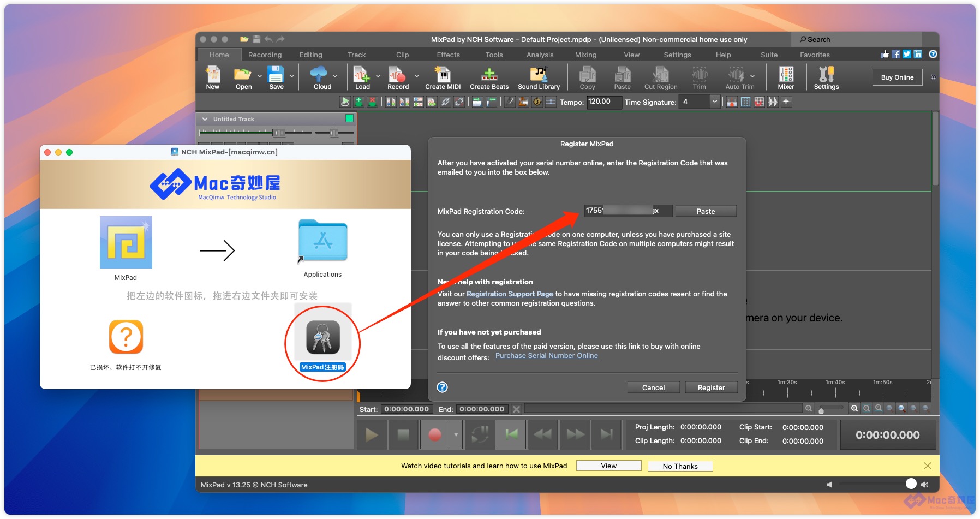This screenshot has width=980, height=519.
Task: Open the Purchase Serial Number Online link
Action: [x=547, y=355]
